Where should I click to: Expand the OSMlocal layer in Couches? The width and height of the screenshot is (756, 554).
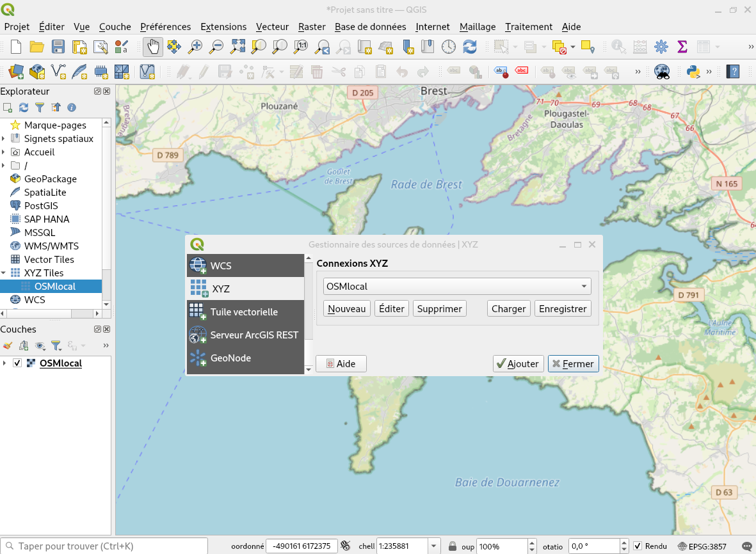pyautogui.click(x=4, y=363)
